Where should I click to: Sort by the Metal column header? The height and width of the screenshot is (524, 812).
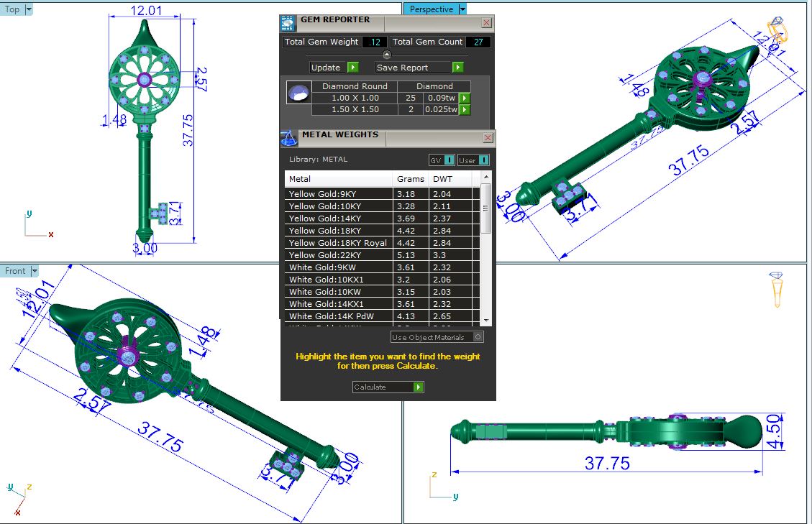(339, 179)
